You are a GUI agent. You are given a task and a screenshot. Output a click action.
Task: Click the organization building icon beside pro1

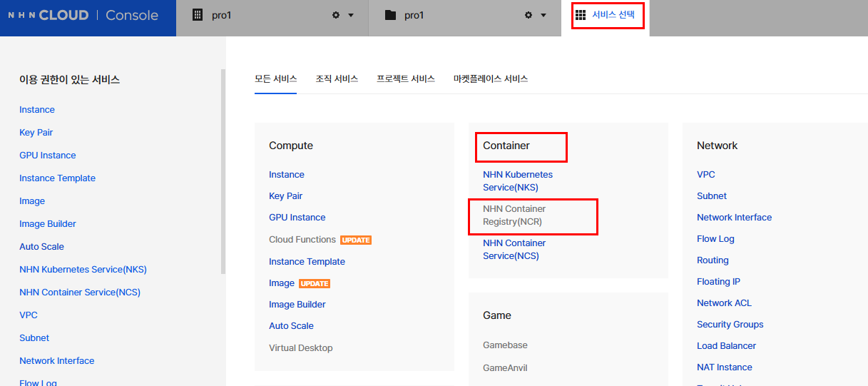198,15
